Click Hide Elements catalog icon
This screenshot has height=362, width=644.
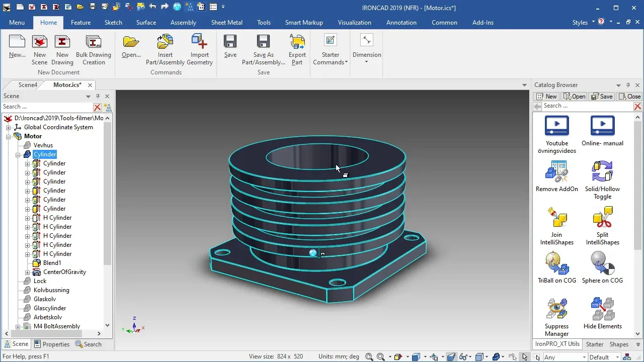coord(602,309)
